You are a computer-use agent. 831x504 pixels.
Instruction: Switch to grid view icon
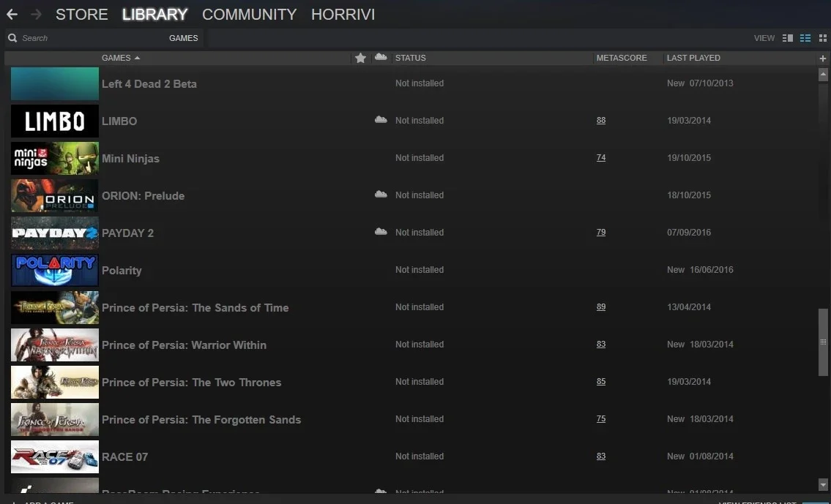pyautogui.click(x=822, y=38)
